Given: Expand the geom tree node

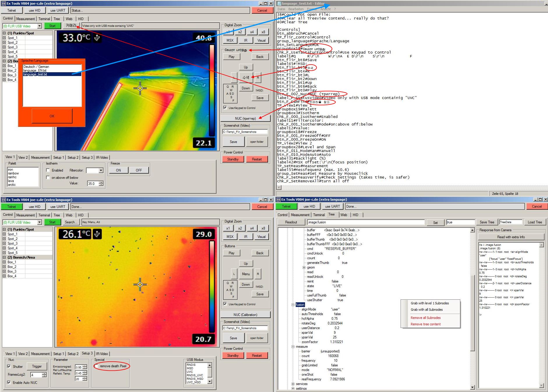Looking at the screenshot, I should pyautogui.click(x=304, y=267).
